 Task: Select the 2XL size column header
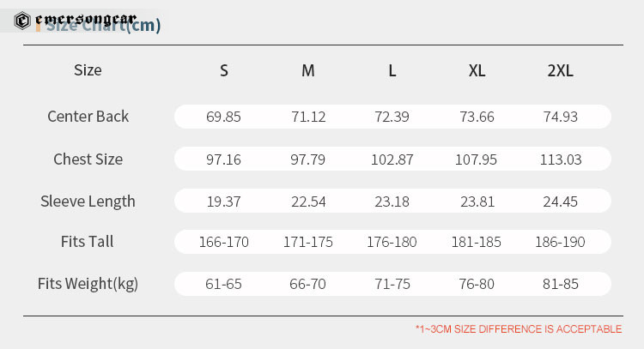pos(560,70)
